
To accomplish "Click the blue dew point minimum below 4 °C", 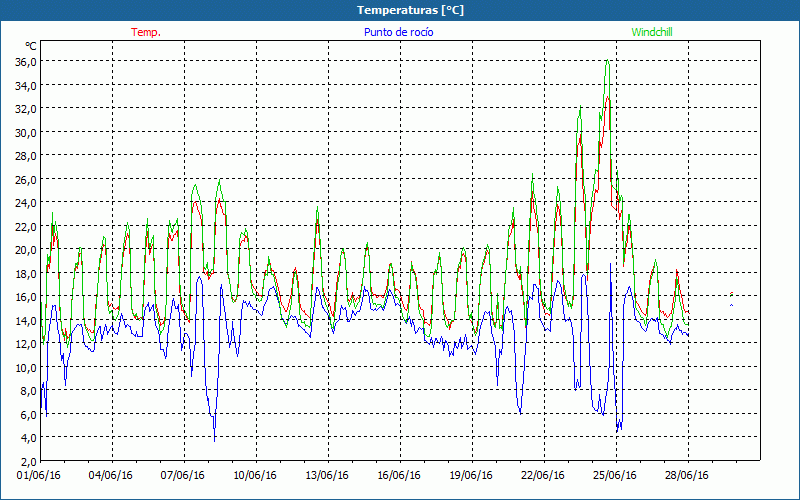I will coord(214,440).
